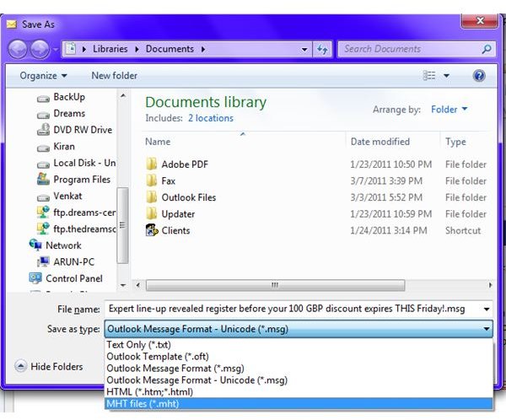Select the 3/7/2011 3:39 PM date cell

(386, 180)
